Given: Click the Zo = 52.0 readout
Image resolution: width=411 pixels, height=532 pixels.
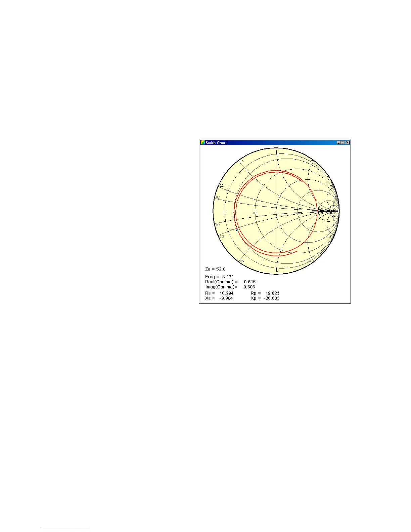Looking at the screenshot, I should [x=215, y=269].
